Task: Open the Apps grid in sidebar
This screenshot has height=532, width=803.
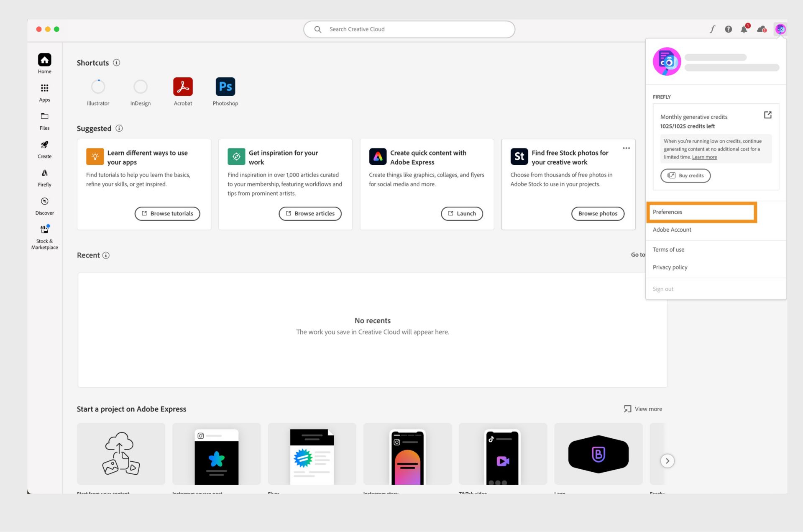Action: coord(44,92)
